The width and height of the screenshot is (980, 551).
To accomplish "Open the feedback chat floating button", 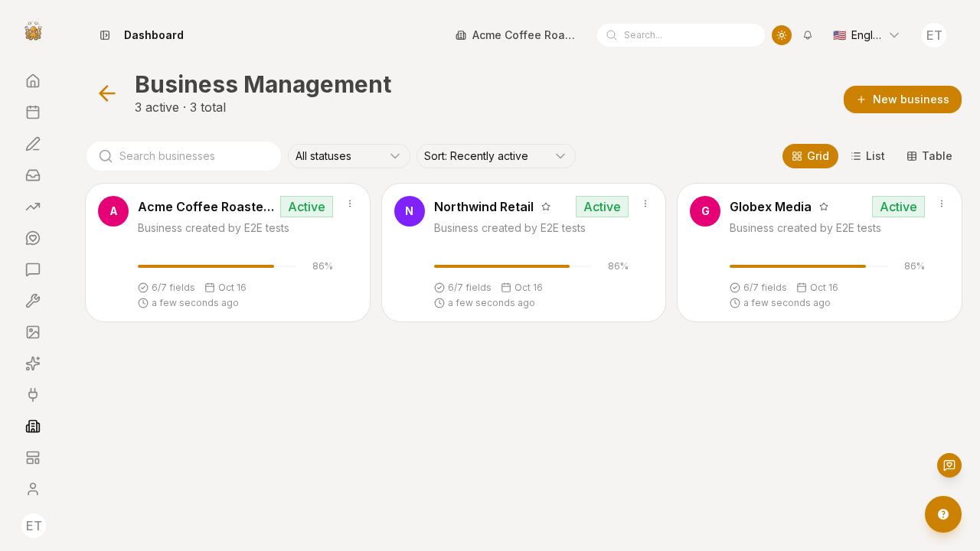I will (x=949, y=465).
